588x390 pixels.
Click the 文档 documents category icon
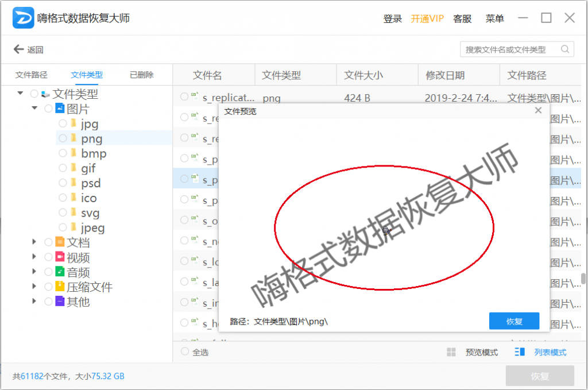pos(60,242)
